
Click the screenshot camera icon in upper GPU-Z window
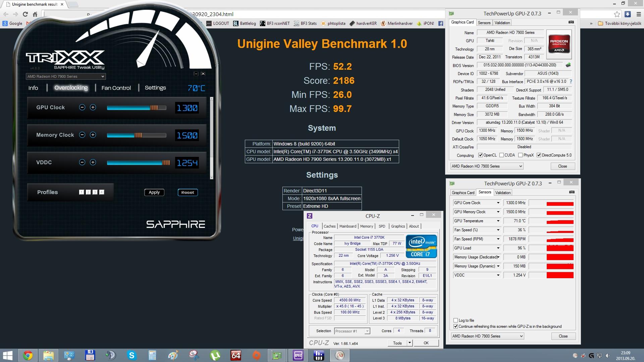[x=571, y=22]
